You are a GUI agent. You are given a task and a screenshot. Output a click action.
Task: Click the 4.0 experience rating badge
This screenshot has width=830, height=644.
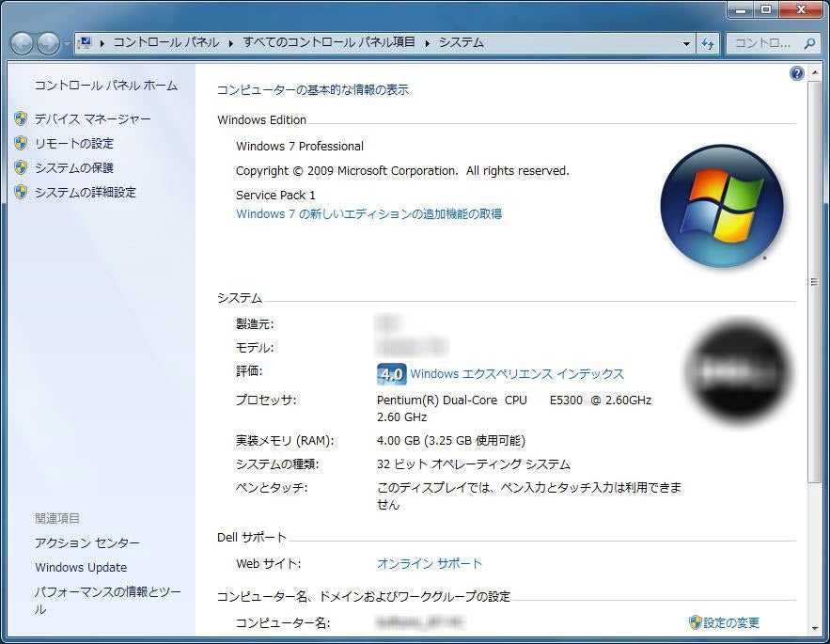tap(392, 374)
